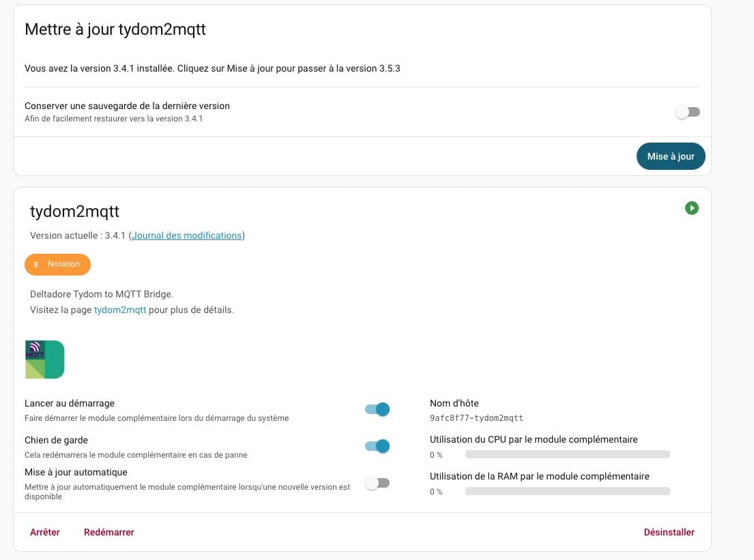Click the tydom2mqtt add-on card title

pos(75,211)
